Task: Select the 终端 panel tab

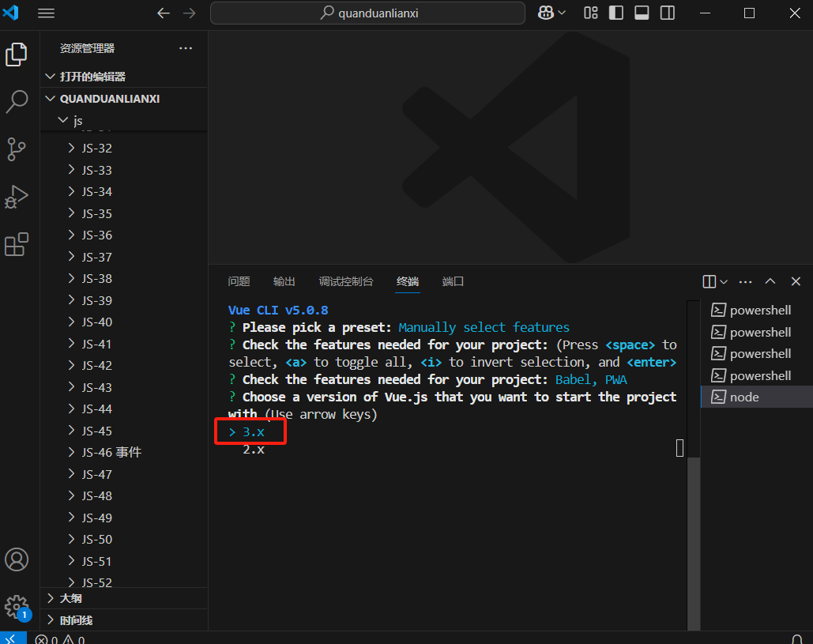Action: click(408, 281)
